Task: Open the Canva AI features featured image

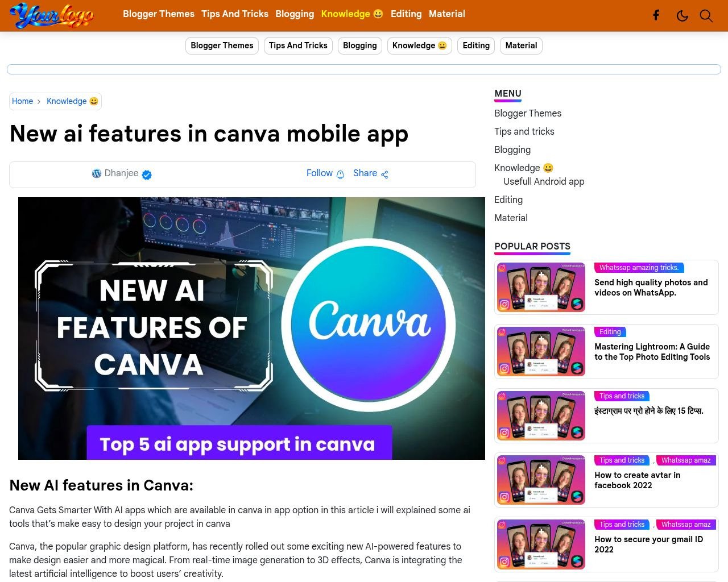Action: tap(251, 329)
